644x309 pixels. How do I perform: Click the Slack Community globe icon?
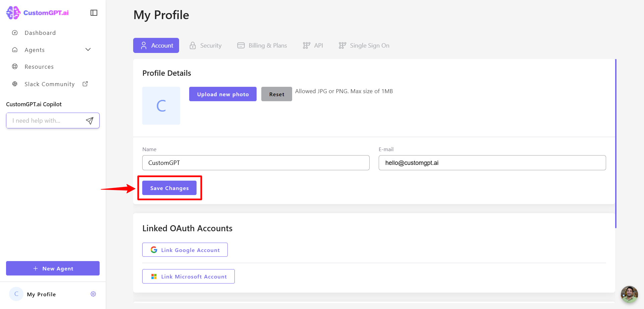click(x=15, y=84)
